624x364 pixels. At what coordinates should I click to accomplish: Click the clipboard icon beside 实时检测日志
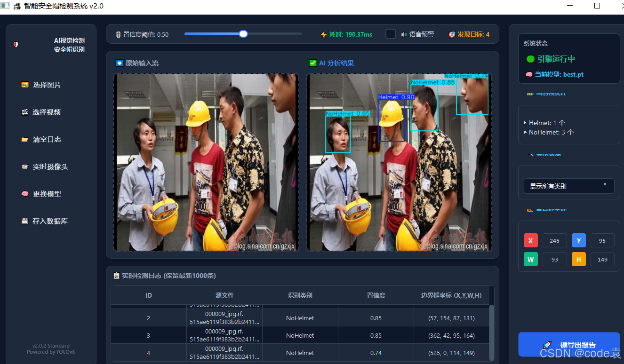click(x=116, y=276)
